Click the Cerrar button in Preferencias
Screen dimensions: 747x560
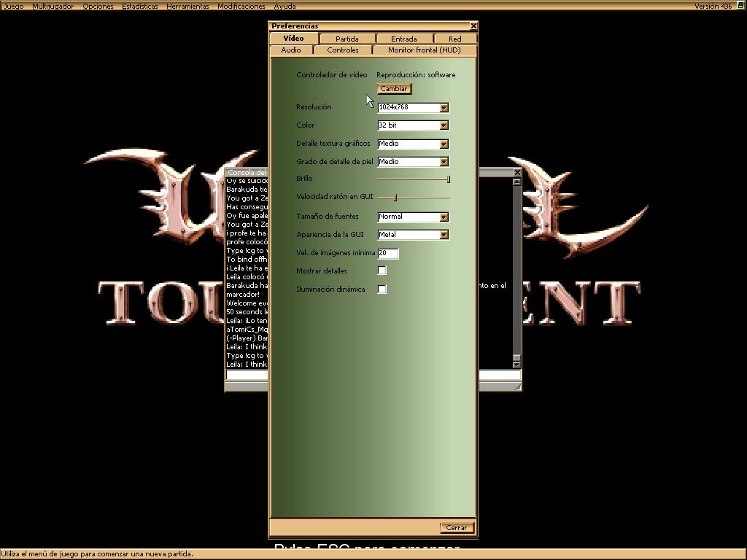click(x=457, y=528)
